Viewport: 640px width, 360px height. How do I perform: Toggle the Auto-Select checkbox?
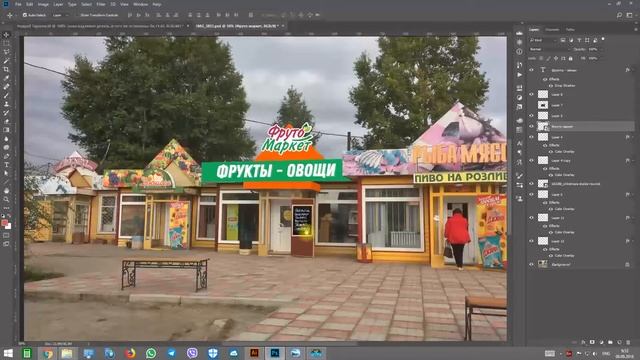25,15
